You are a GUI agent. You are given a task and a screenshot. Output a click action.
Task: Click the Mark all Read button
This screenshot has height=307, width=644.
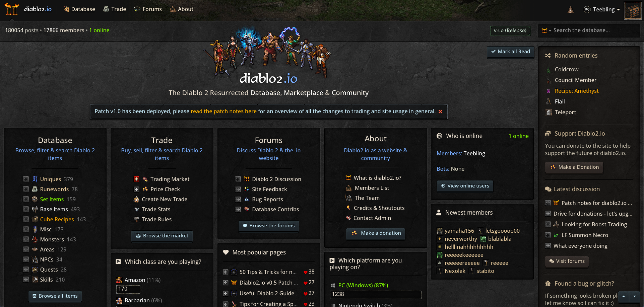[510, 52]
